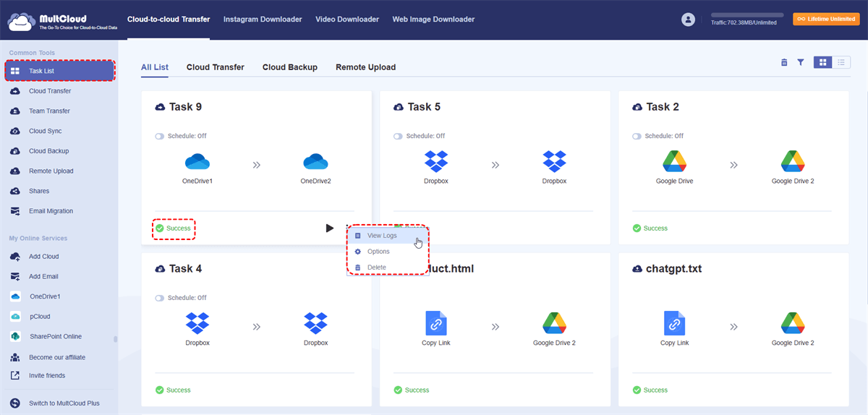This screenshot has height=415, width=868.
Task: Run Task 9 with play button
Action: [x=330, y=228]
